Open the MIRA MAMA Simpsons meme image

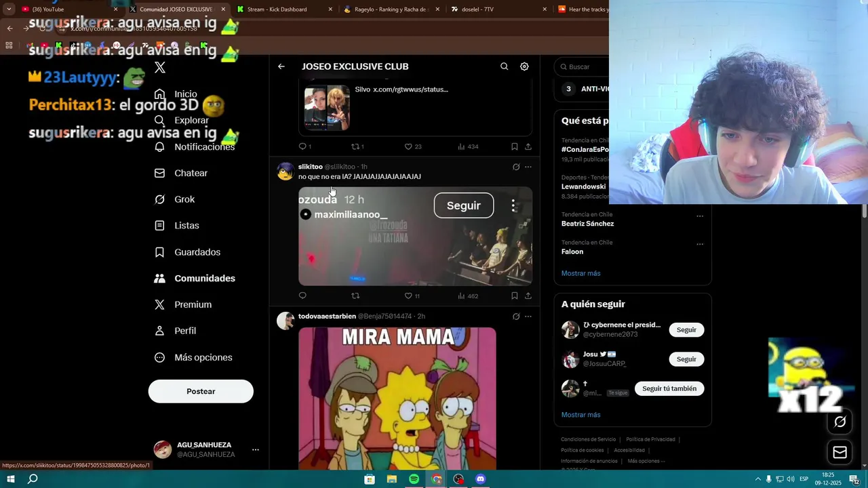(397, 399)
